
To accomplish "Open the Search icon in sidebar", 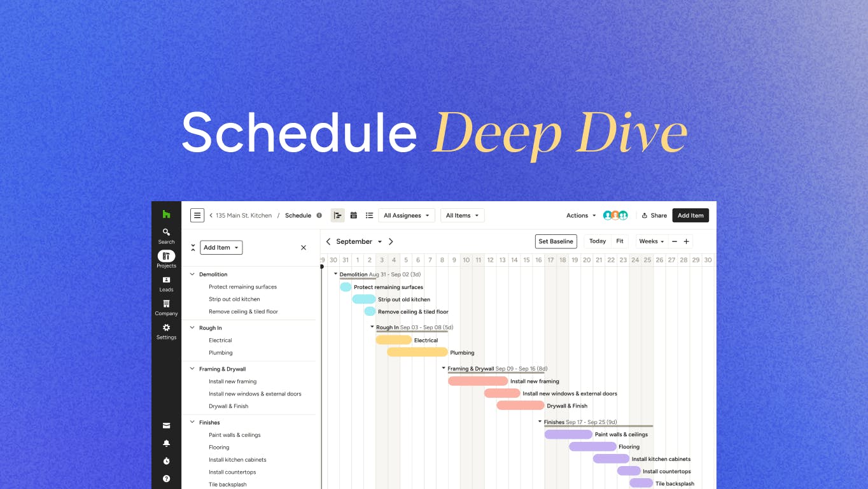I will coord(166,233).
